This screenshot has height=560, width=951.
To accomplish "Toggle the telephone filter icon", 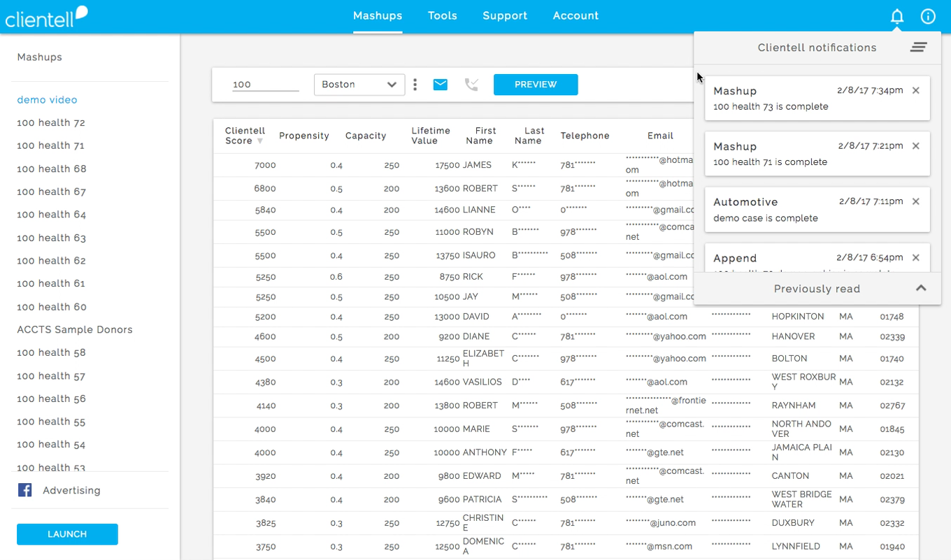I will [472, 85].
